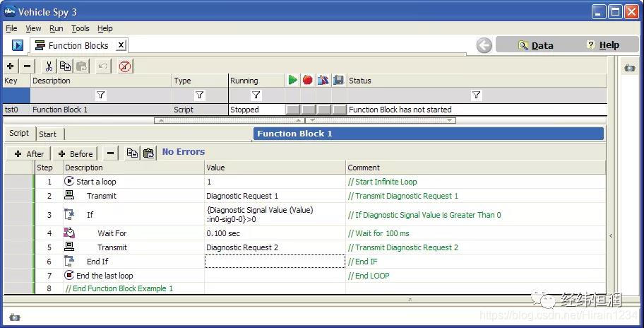
Task: Click the red circle-slash disable icon
Action: [x=125, y=66]
